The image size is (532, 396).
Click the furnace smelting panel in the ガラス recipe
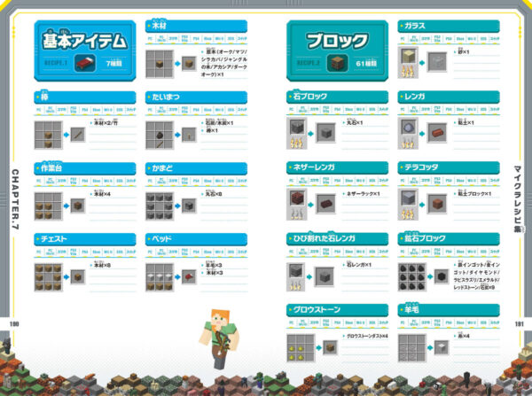pos(408,62)
